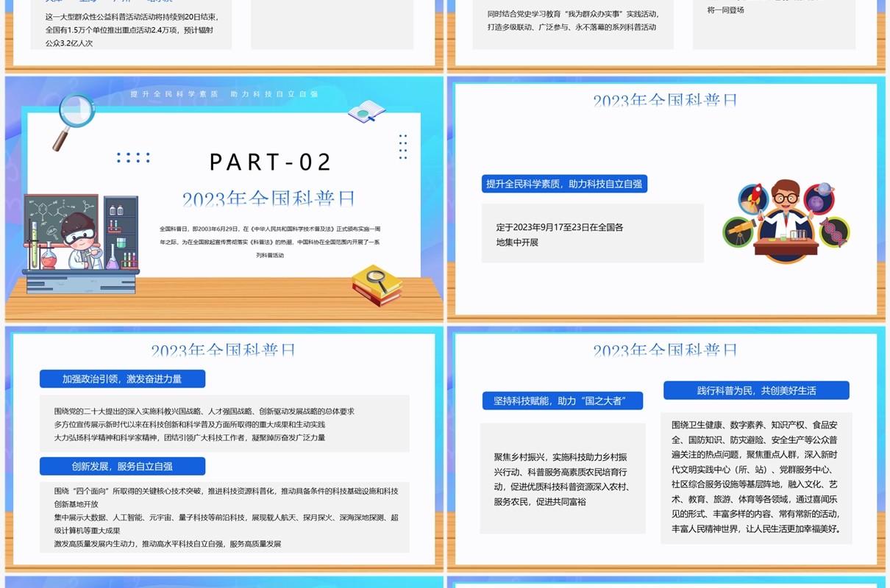Click the stacked books with magnifier illustration

377,286
